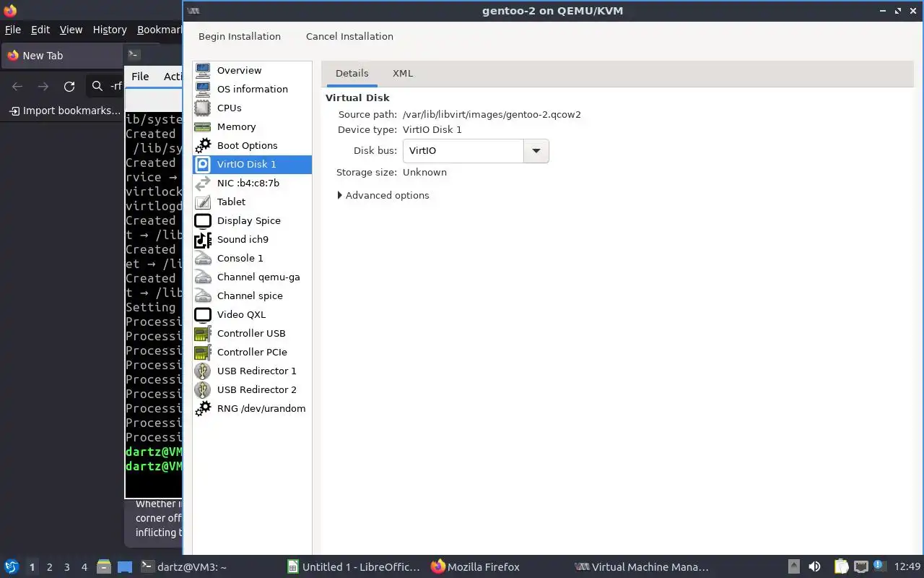The height and width of the screenshot is (578, 924).
Task: Click the Controller USB card icon
Action: [203, 333]
